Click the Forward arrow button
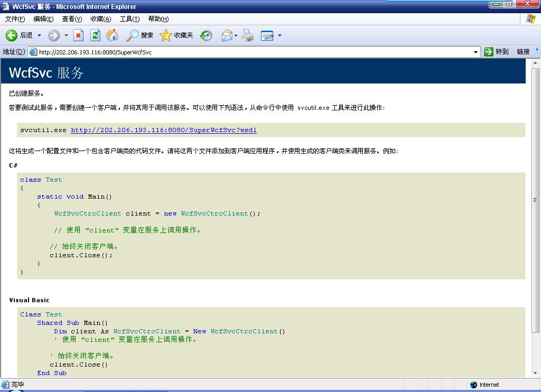The image size is (541, 392). 54,35
